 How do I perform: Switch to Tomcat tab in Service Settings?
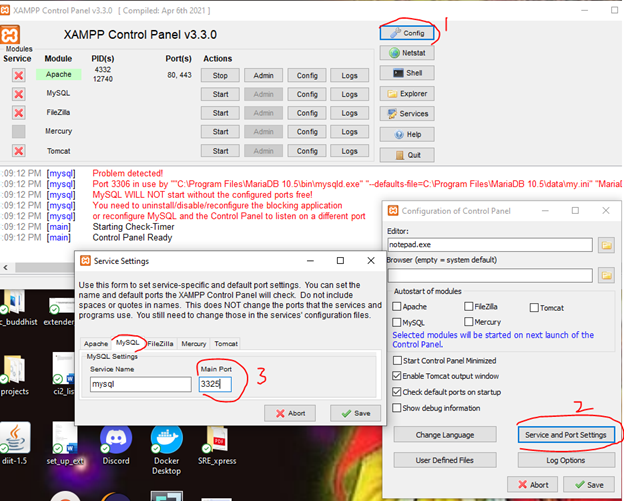(226, 343)
